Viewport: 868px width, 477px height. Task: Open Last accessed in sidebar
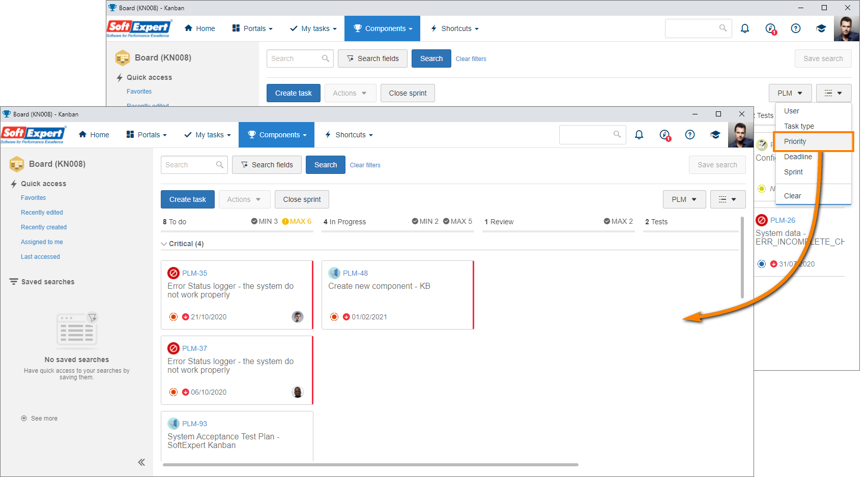pos(40,257)
